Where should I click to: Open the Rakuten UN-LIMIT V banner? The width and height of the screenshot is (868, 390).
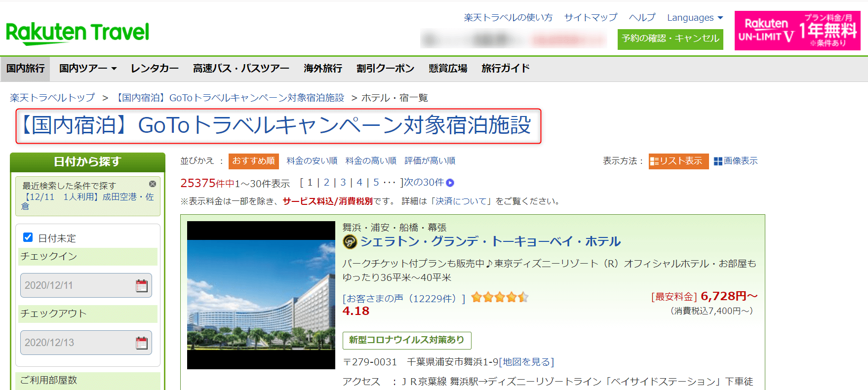[797, 31]
